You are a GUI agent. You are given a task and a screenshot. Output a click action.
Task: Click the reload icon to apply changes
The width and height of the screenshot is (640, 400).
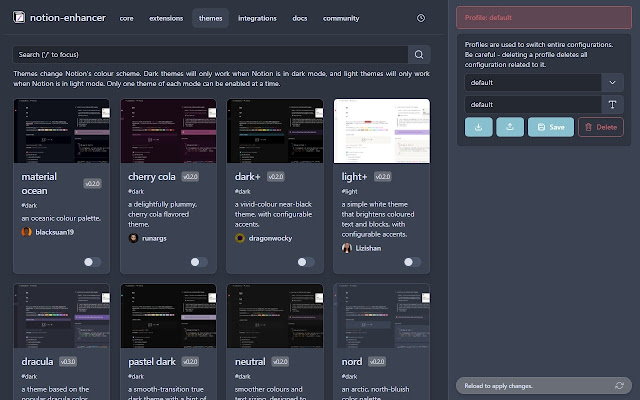(x=620, y=385)
